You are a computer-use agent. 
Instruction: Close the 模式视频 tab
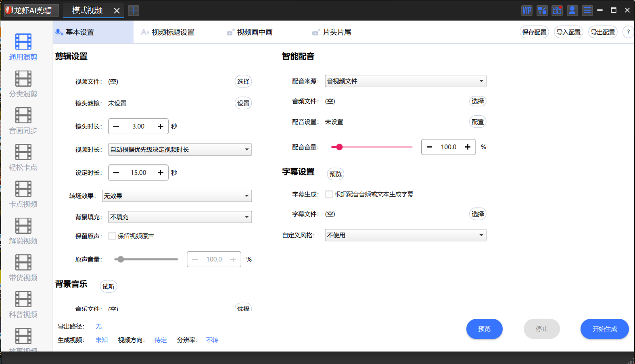[117, 11]
